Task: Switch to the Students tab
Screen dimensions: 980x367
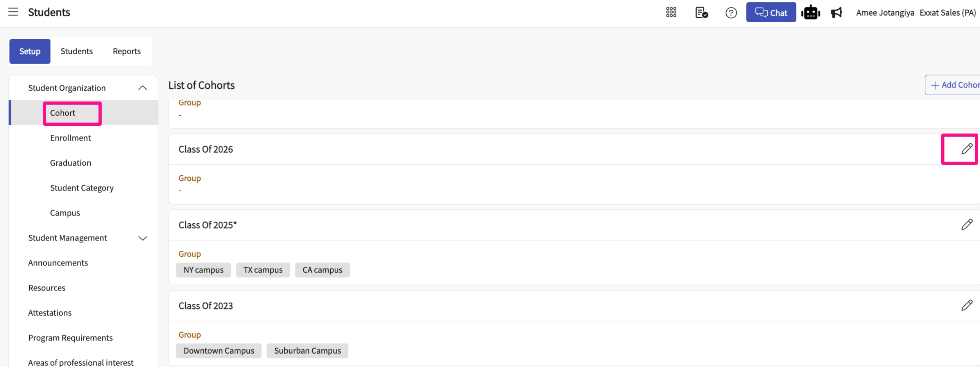Action: pyautogui.click(x=77, y=51)
